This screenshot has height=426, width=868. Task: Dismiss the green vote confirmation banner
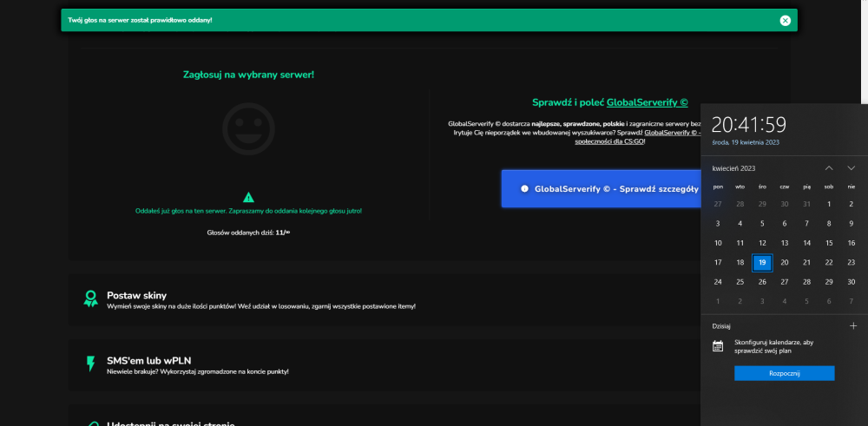point(785,21)
